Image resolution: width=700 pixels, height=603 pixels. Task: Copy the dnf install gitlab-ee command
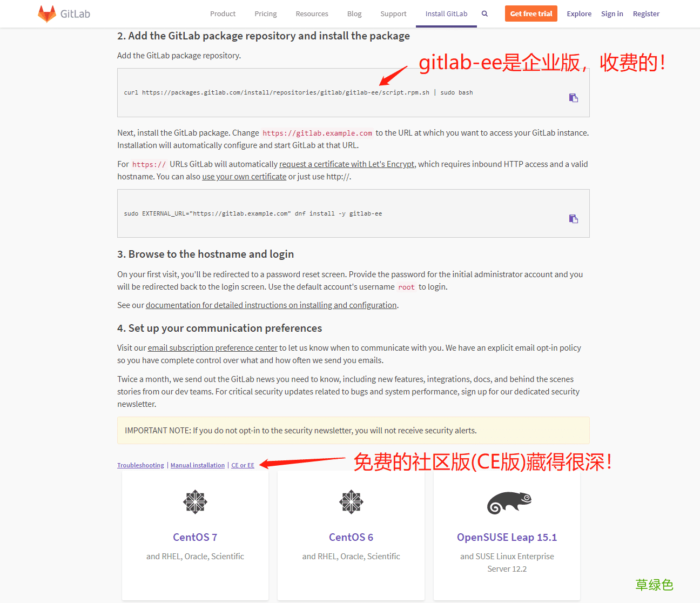(x=574, y=219)
